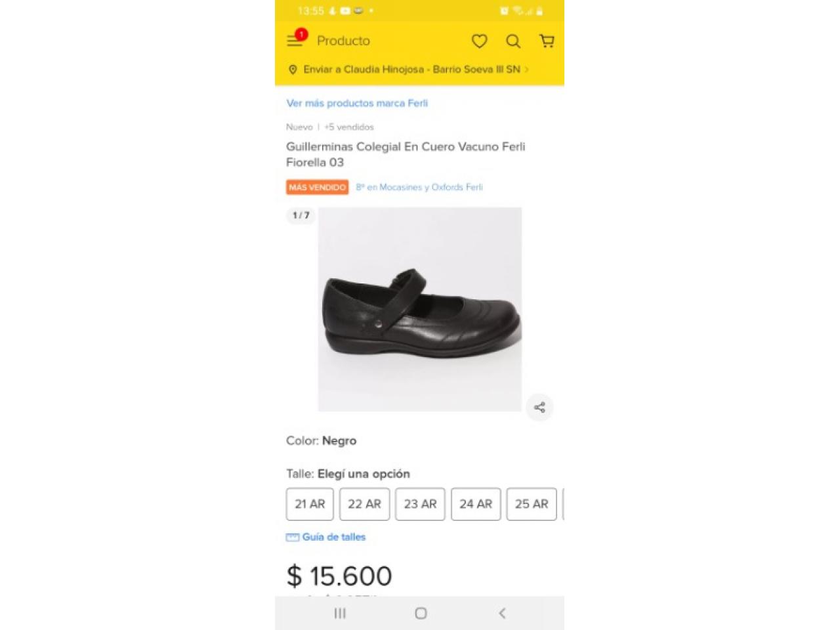Screen dimensions: 840x630
Task: Open the hamburger menu with notification badge
Action: 296,39
